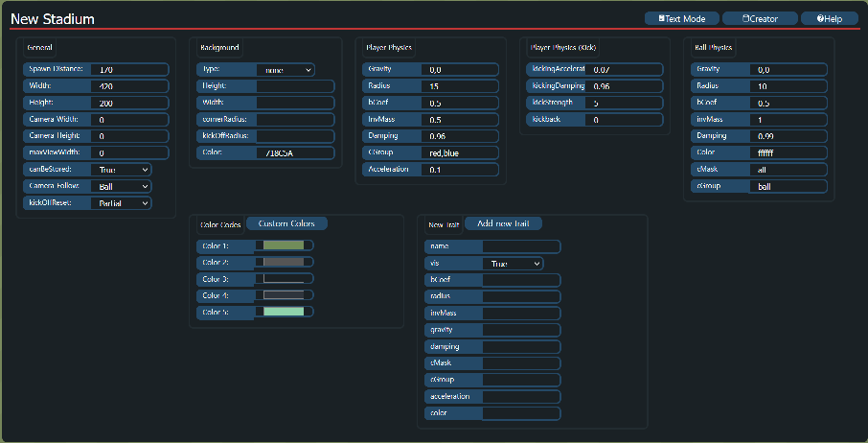
Task: Open the canBeStored dropdown
Action: coord(122,170)
